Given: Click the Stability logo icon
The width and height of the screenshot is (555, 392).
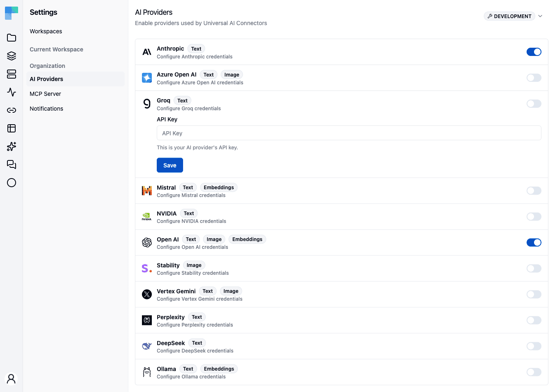Looking at the screenshot, I should coord(147,268).
